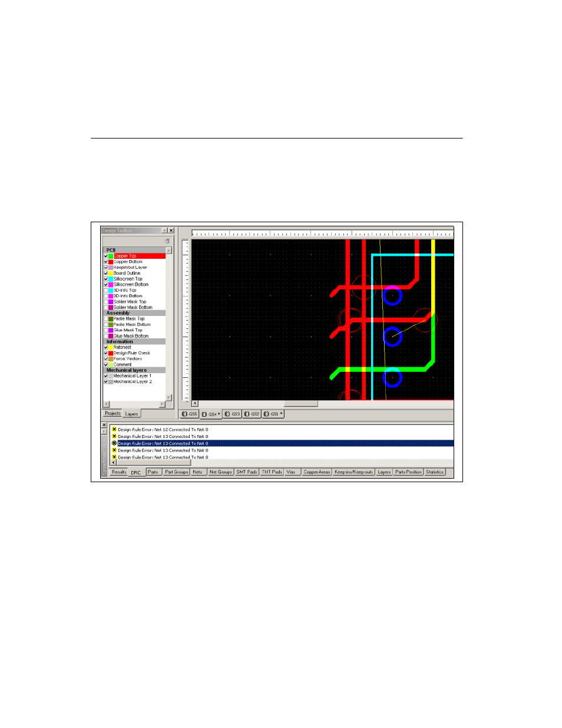Switch to the Projects tab
The height and width of the screenshot is (728, 562).
(113, 414)
